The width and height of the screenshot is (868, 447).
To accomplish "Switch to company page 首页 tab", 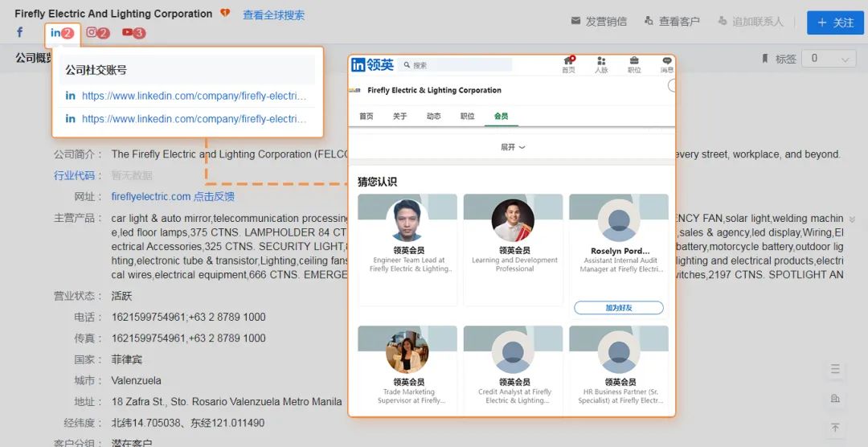I will [x=366, y=116].
